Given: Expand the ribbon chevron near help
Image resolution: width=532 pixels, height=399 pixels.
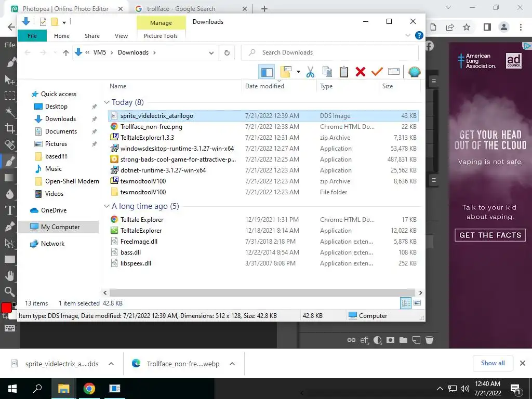Looking at the screenshot, I should point(408,35).
